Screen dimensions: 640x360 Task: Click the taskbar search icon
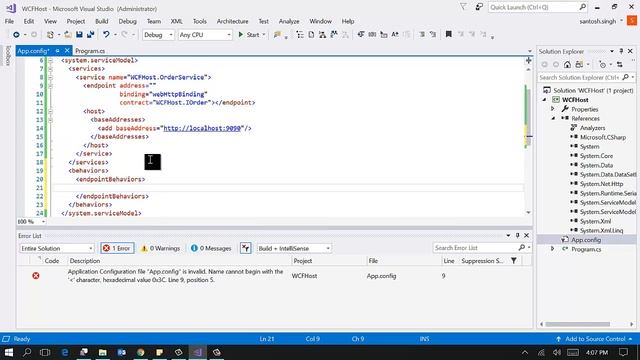click(x=27, y=352)
